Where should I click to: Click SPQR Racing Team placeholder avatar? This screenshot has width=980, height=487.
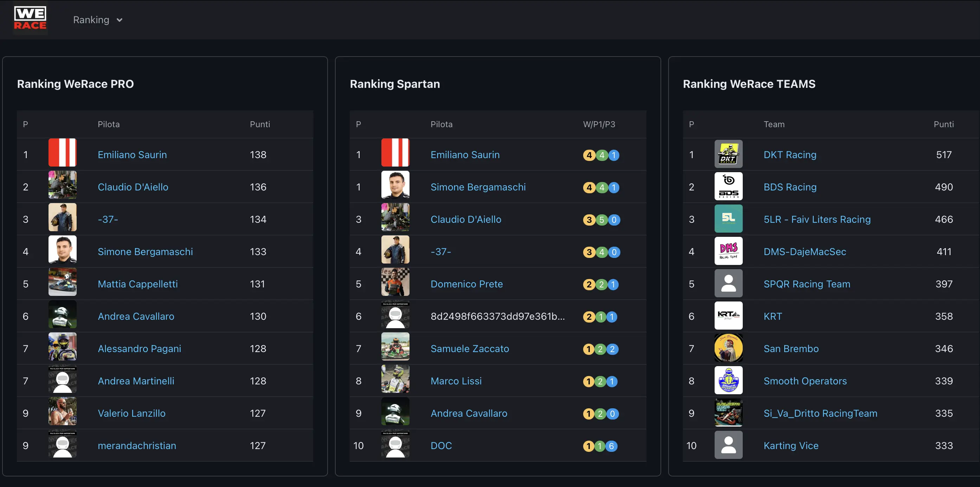(x=728, y=284)
